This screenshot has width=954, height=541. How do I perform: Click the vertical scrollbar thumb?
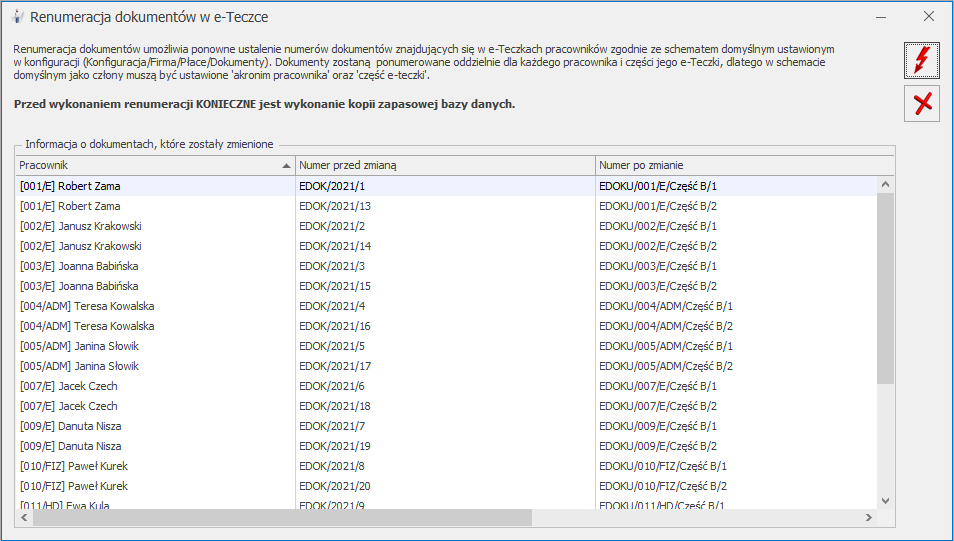coord(885,288)
